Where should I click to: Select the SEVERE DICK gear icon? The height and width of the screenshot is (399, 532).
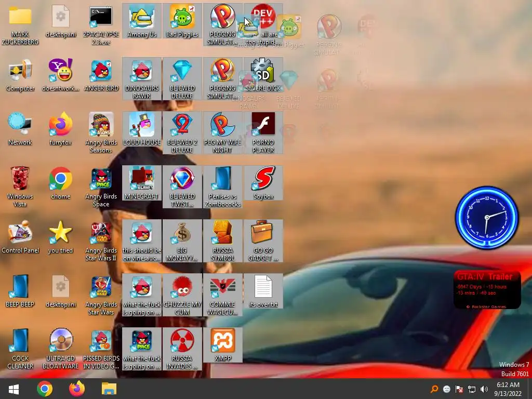263,76
